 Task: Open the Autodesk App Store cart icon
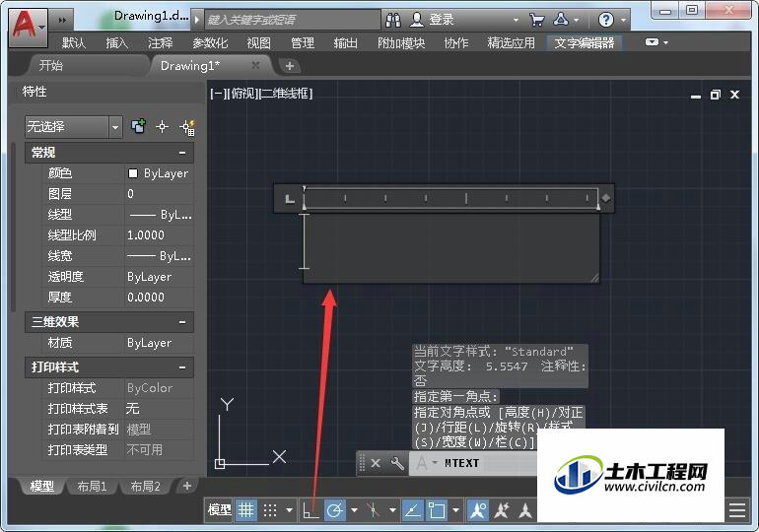[x=536, y=20]
